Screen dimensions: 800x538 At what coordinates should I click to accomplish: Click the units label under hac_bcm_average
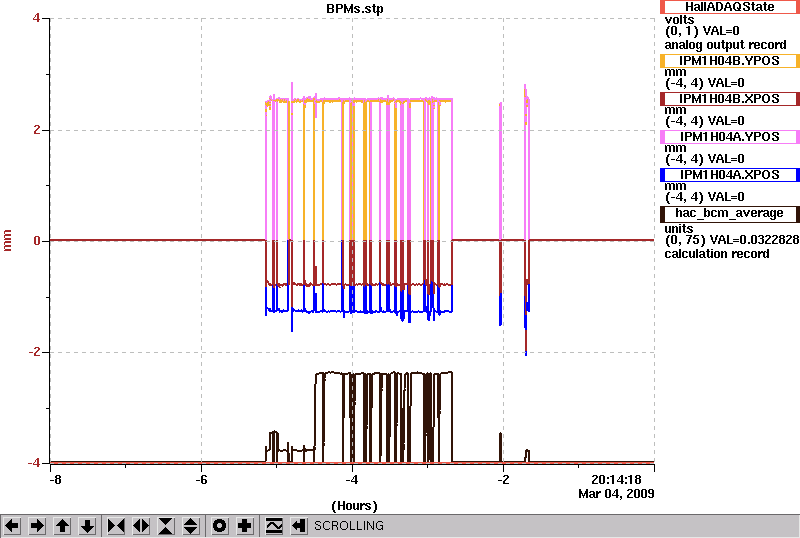coord(679,229)
